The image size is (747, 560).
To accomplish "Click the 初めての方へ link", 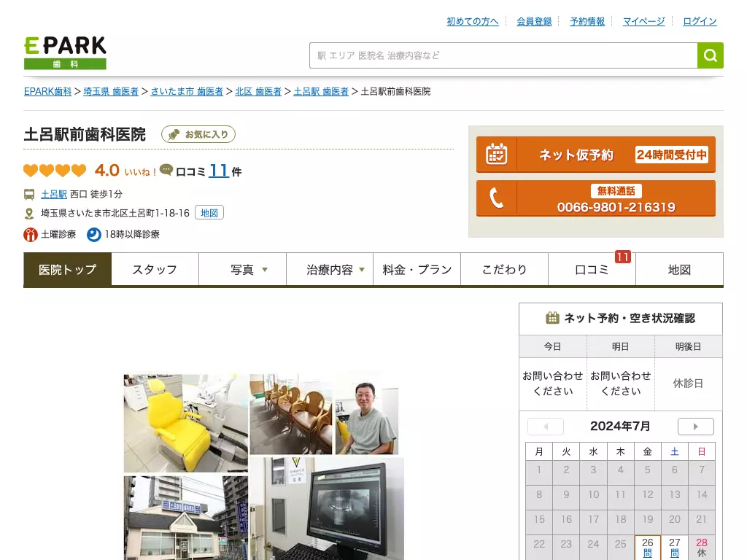I will [473, 21].
